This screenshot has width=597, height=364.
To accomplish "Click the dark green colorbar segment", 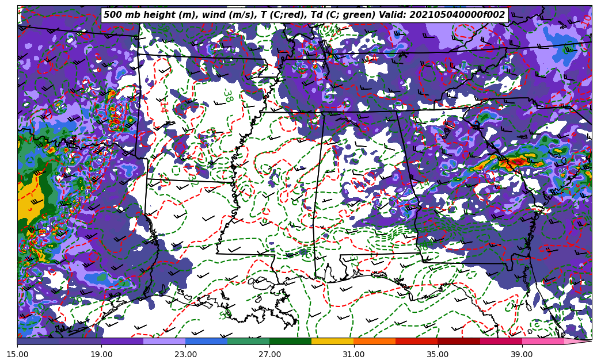I will tap(290, 341).
